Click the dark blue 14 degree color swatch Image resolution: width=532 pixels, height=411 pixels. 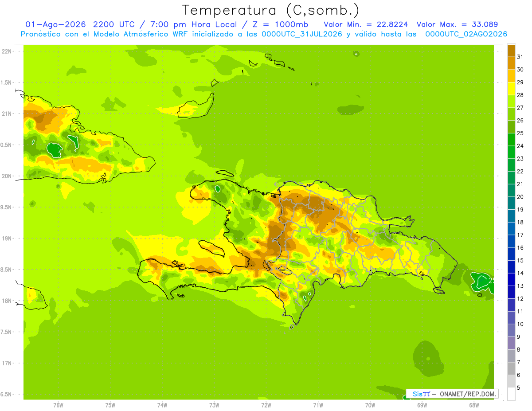point(511,267)
